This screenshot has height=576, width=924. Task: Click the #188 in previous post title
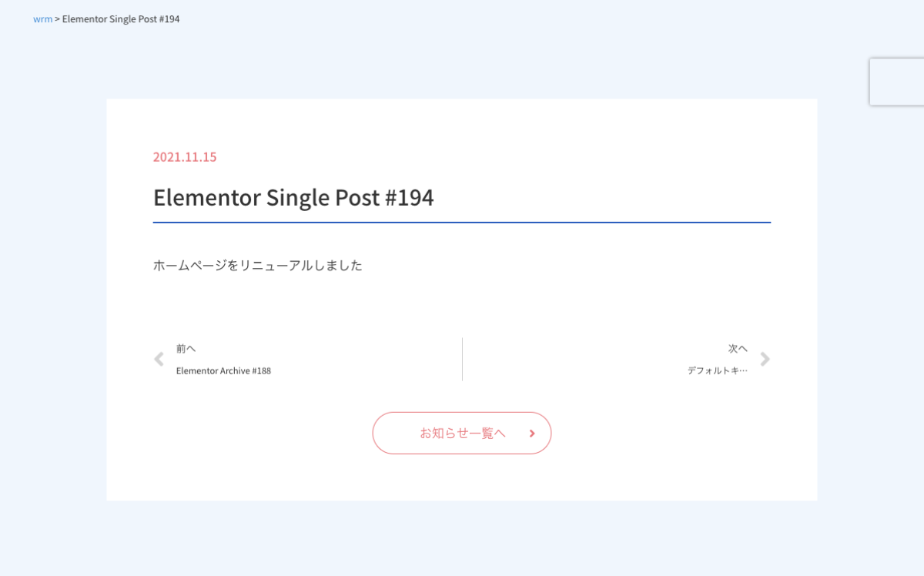[x=261, y=370]
